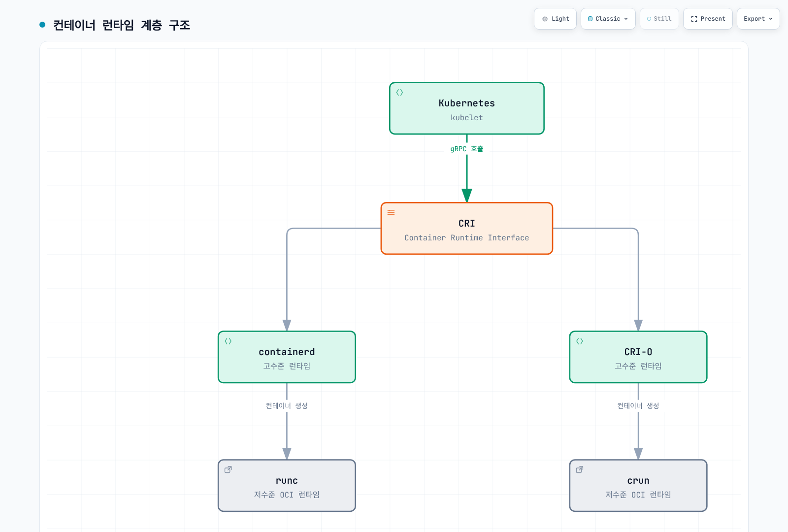Click the '고수준 런타임' text on containerd
The height and width of the screenshot is (532, 788).
[287, 366]
